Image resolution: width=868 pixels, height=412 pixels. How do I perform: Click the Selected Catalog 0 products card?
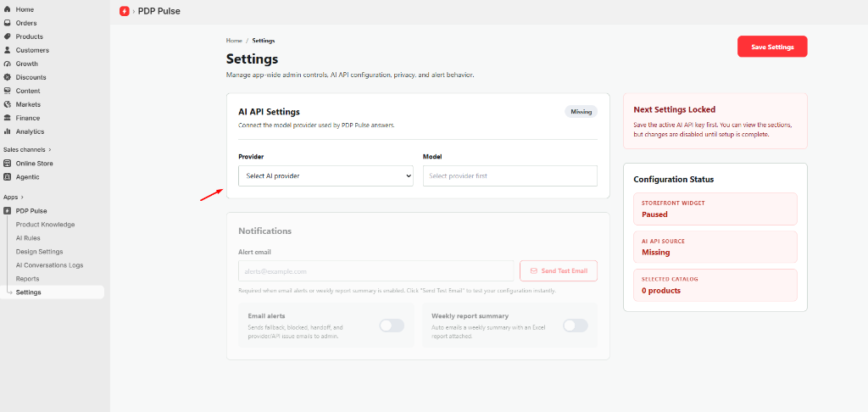click(x=715, y=285)
